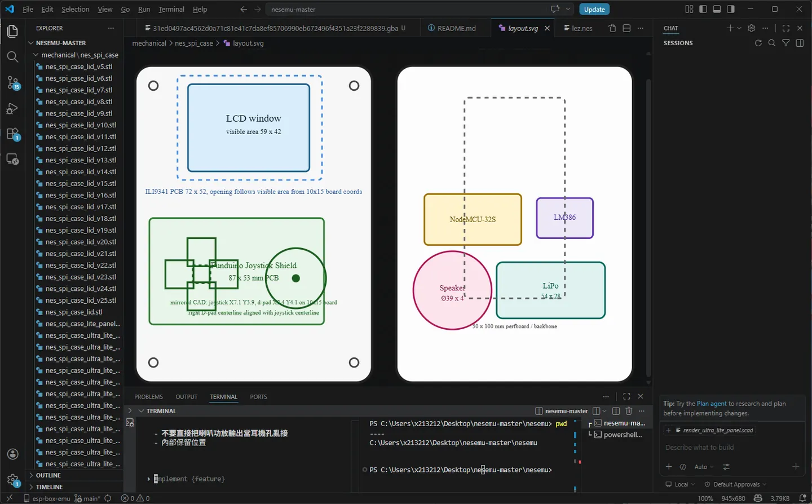Open the Extensions view
812x504 pixels.
click(12, 134)
